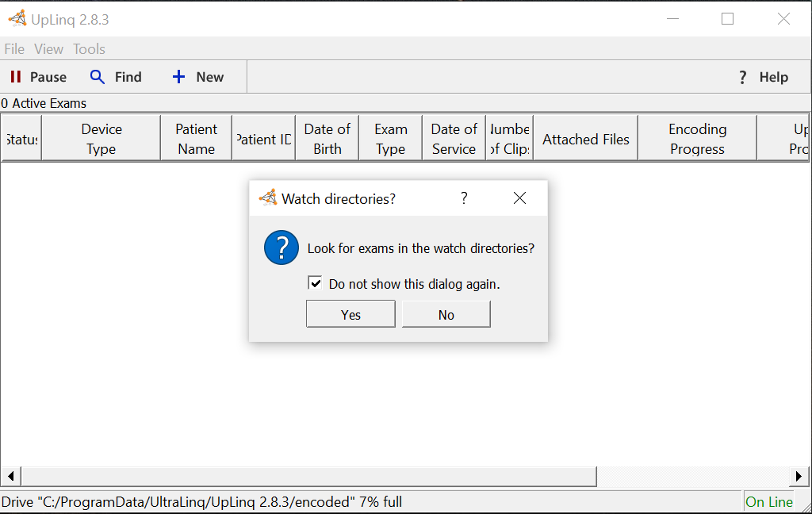
Task: Click the drive encoded path status text
Action: [202, 501]
